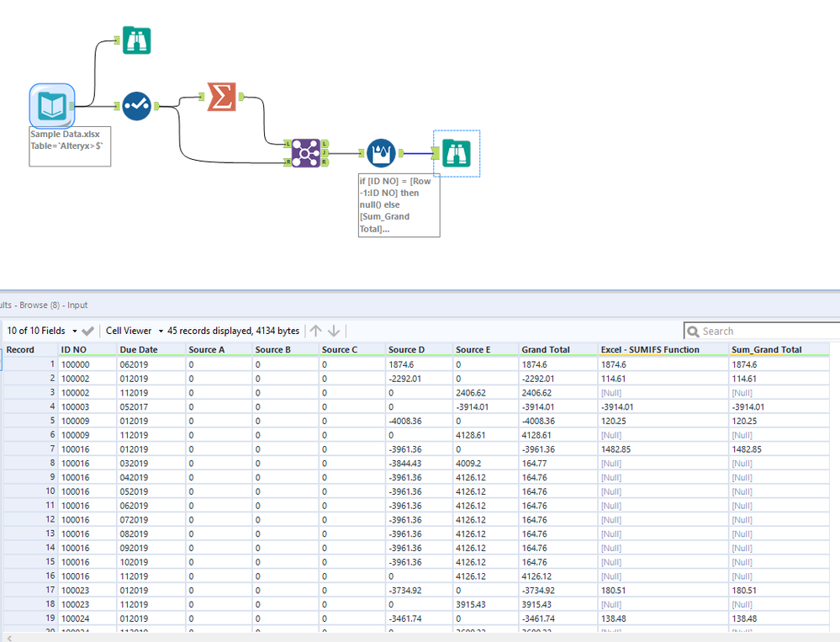Click the top Browse tool binoculars icon
The image size is (840, 642).
coord(136,40)
